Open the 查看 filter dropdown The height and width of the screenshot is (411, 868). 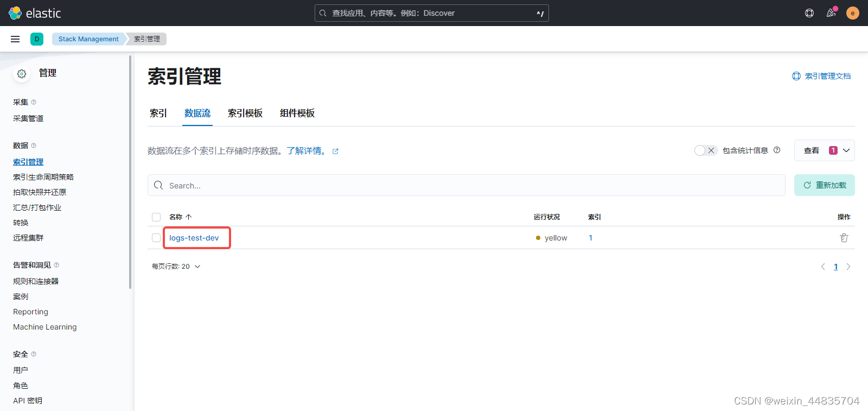click(825, 150)
